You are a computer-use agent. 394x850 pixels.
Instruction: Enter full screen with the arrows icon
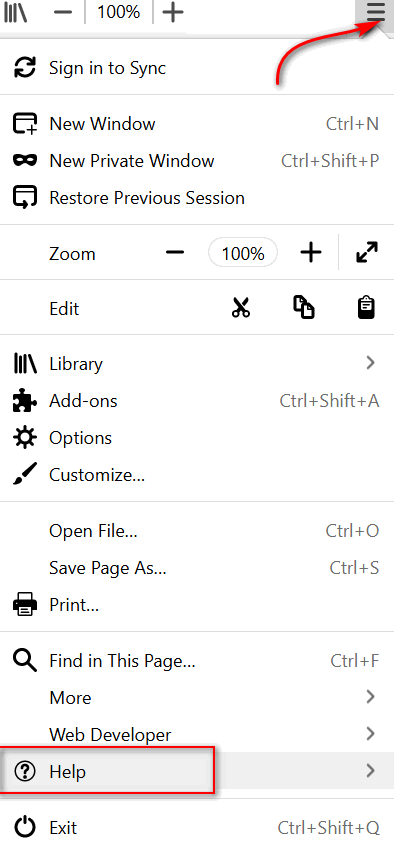[367, 253]
